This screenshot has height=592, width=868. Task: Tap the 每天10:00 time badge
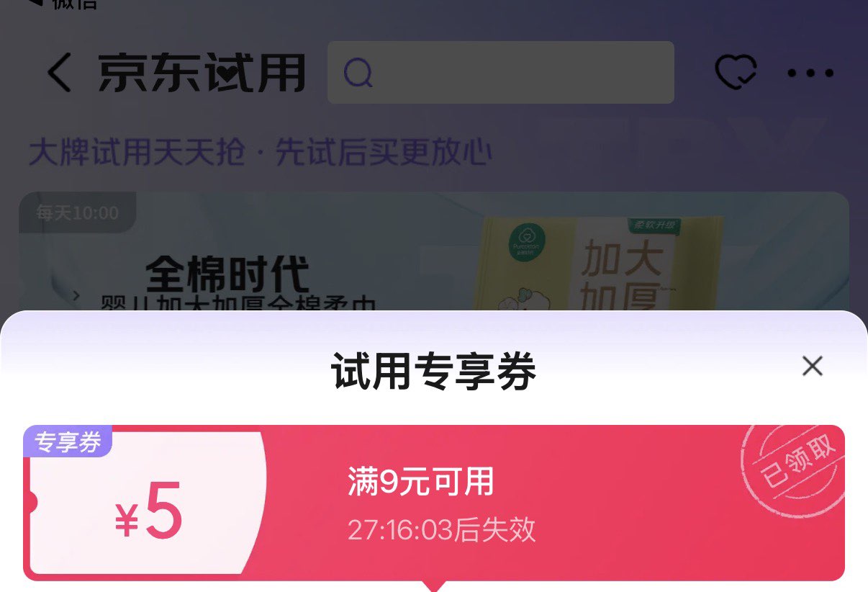[77, 213]
